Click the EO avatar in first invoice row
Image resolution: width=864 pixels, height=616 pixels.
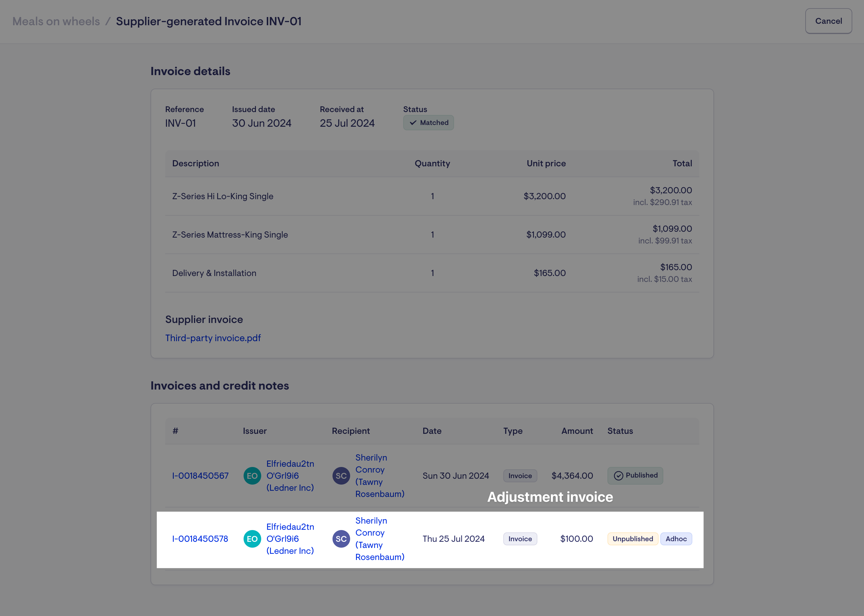pos(252,476)
